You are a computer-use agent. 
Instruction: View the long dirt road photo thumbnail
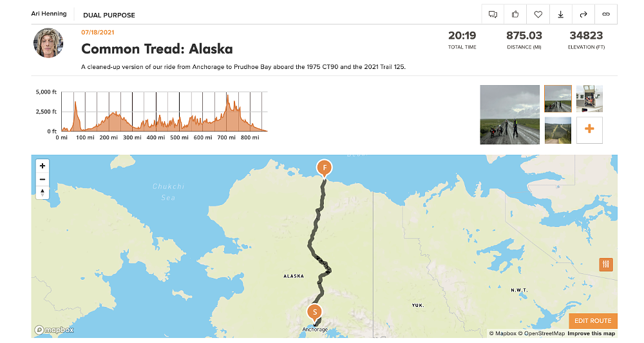558,130
